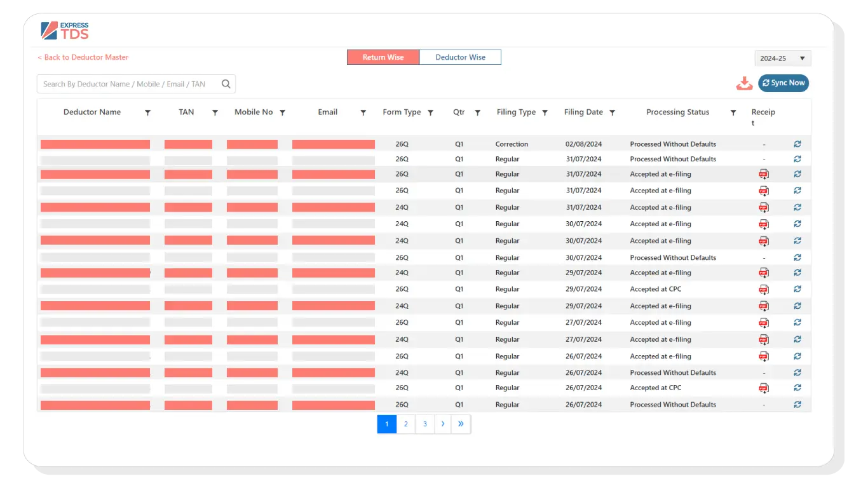868x488 pixels.
Task: Click the search by deductor name field
Action: tap(127, 84)
